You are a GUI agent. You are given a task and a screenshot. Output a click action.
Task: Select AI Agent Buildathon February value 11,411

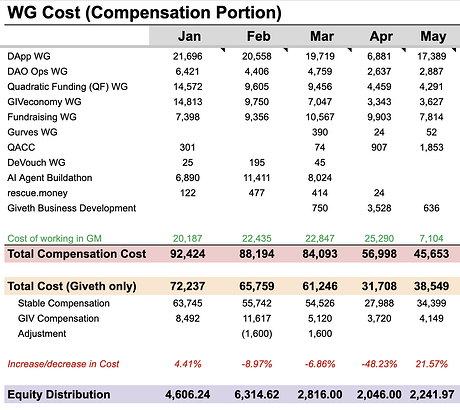[257, 178]
